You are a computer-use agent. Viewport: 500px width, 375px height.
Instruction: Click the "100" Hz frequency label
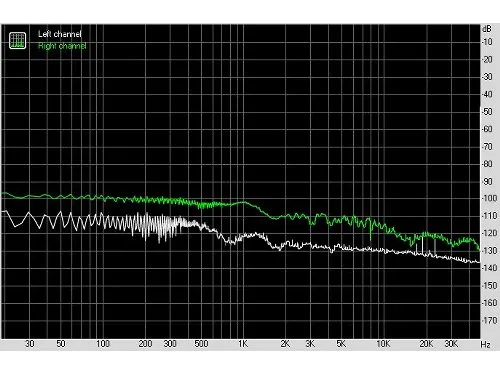(103, 344)
